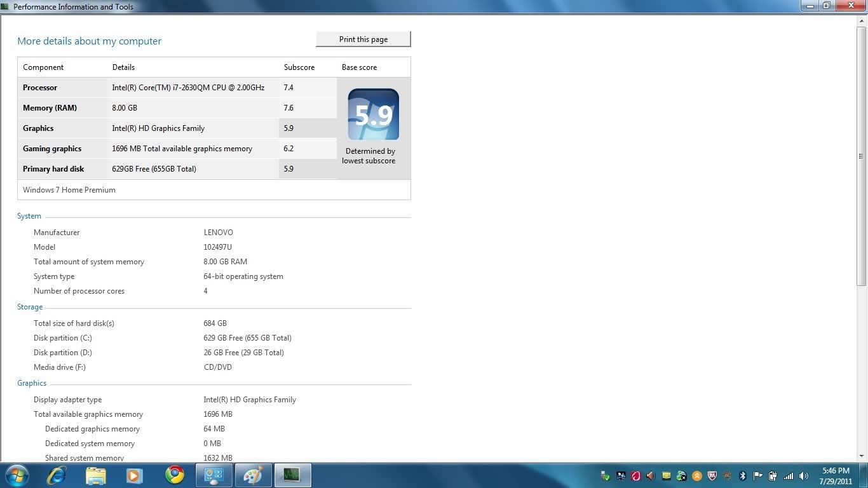Click the Disk partition (C:) label
The width and height of the screenshot is (868, 488).
(63, 338)
